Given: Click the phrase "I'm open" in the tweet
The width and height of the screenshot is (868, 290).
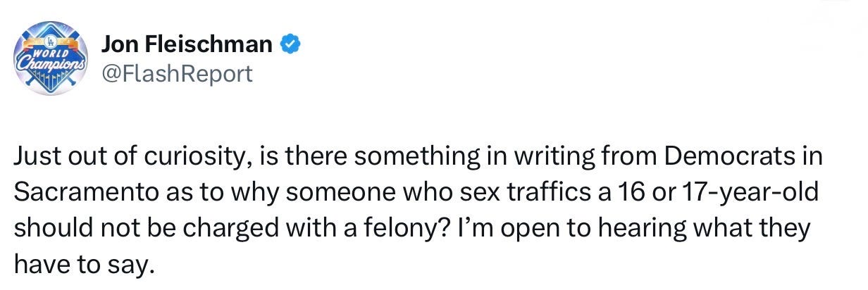Looking at the screenshot, I should (507, 228).
